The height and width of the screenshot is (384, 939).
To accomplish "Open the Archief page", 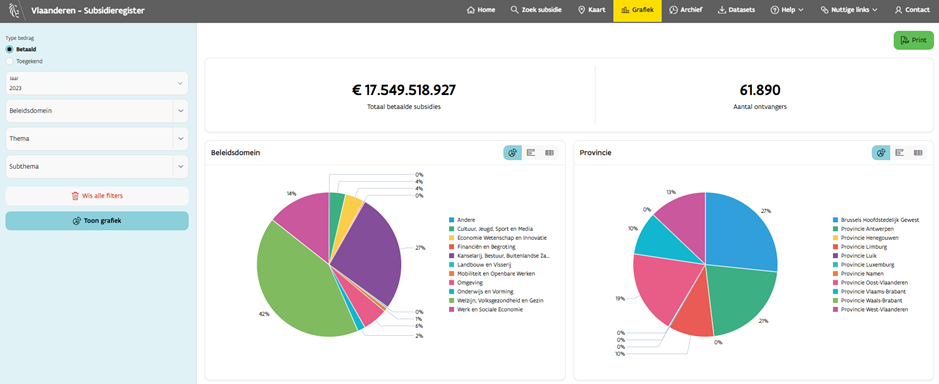I will pyautogui.click(x=686, y=10).
